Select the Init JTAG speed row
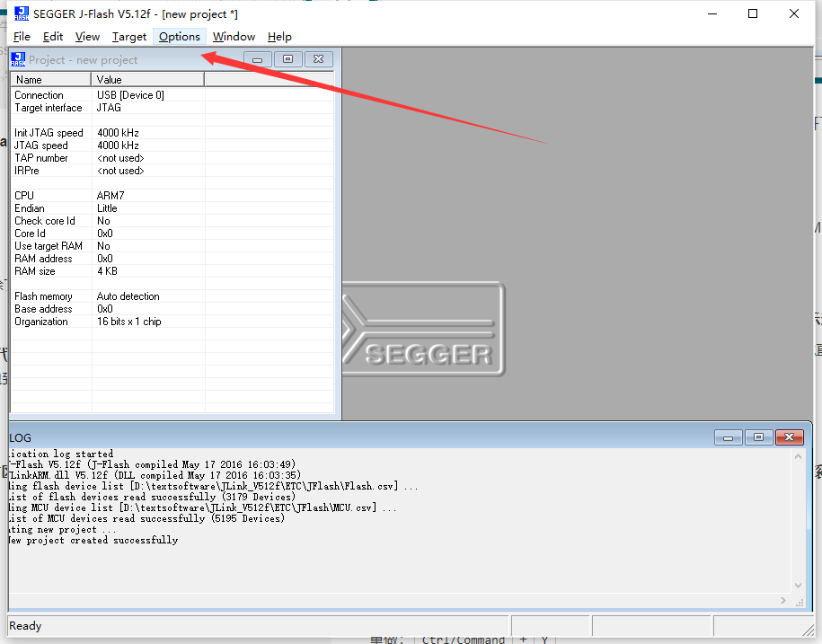The width and height of the screenshot is (822, 644). tap(172, 133)
